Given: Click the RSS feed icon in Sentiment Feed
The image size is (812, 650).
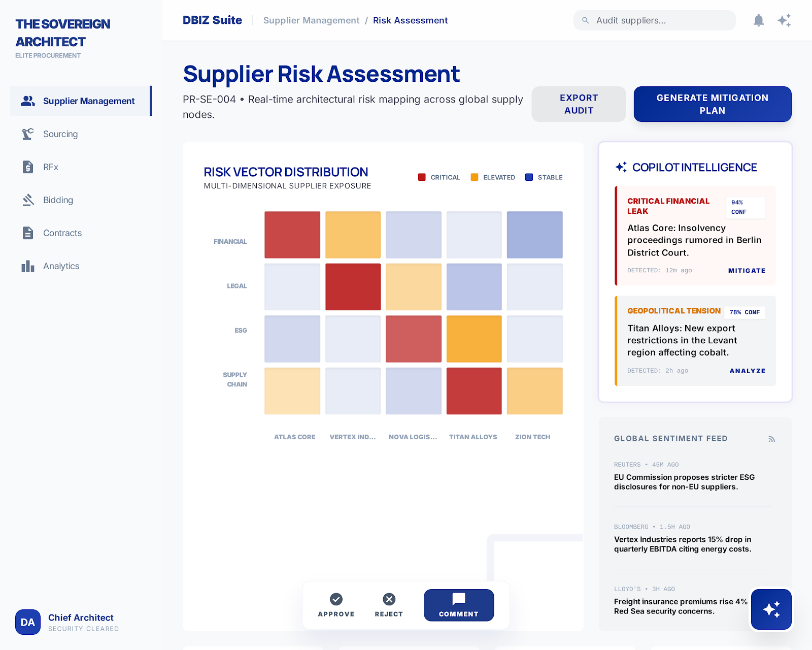Looking at the screenshot, I should click(772, 439).
